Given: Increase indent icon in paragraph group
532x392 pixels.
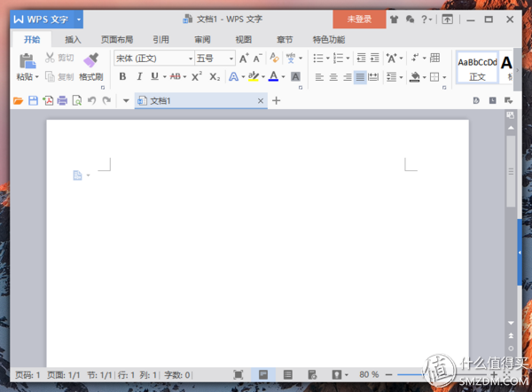Looking at the screenshot, I should click(374, 58).
